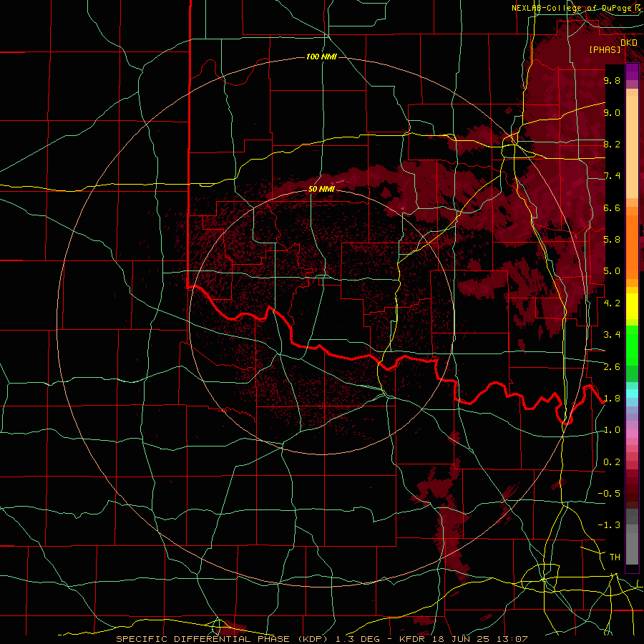
Task: Click the gray segment of the color bar
Action: click(x=632, y=536)
